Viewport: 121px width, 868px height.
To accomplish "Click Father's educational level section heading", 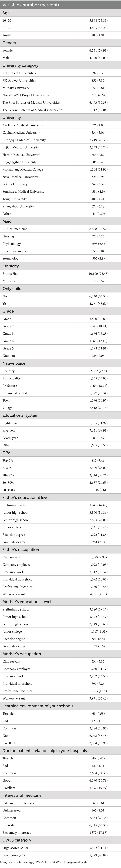I will pos(26,497).
